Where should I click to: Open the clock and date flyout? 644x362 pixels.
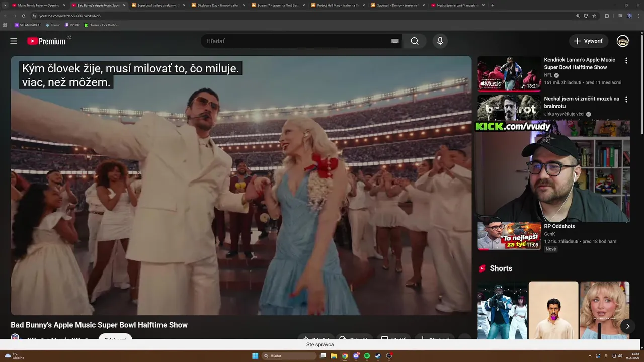coord(633,356)
